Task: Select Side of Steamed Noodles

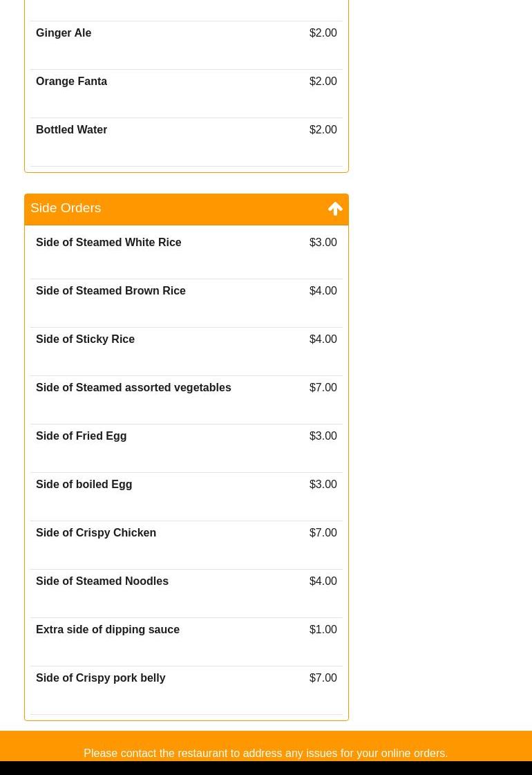Action: (x=187, y=594)
